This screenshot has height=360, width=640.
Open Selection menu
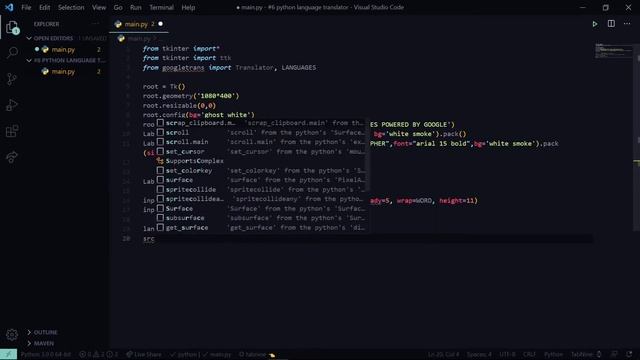71,7
